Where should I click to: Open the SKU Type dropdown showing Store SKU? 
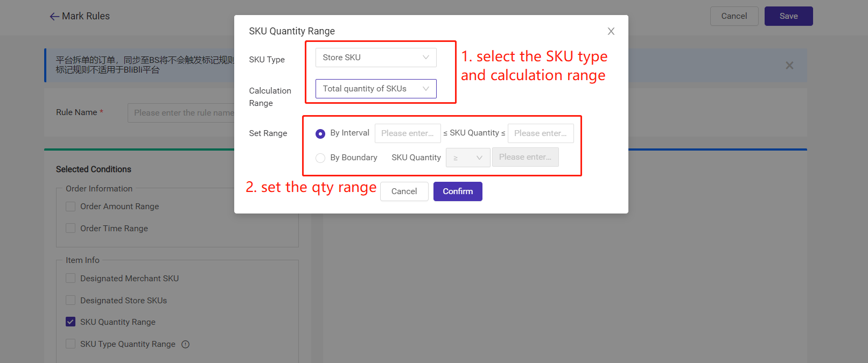376,58
